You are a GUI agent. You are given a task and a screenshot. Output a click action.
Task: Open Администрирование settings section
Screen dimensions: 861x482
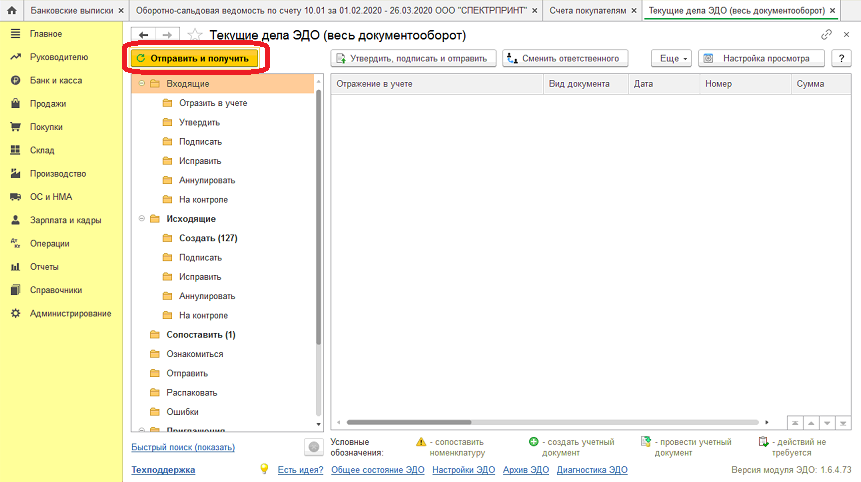tap(70, 313)
